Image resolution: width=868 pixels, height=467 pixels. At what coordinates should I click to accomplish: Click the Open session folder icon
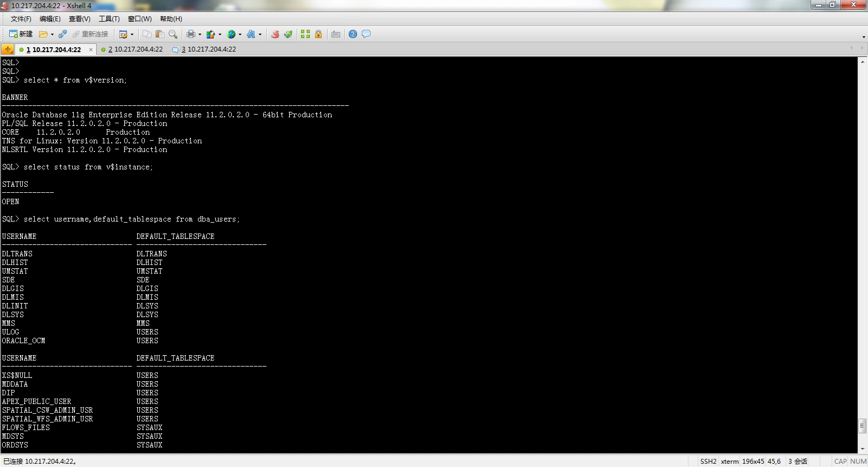click(43, 34)
